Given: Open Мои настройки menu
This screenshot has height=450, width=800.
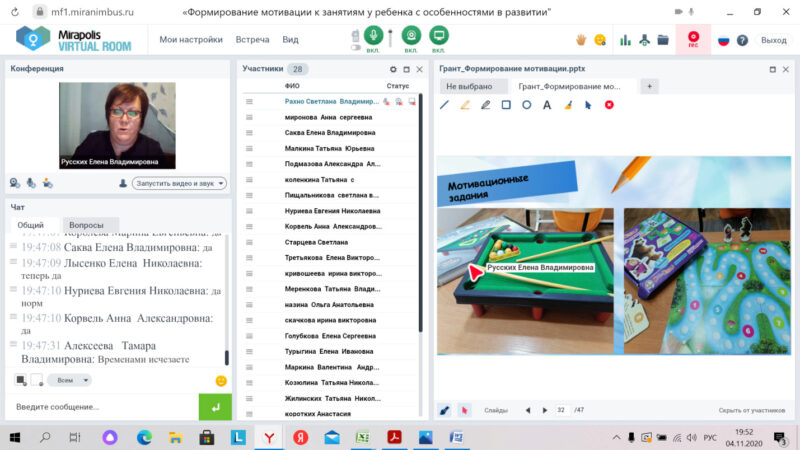Looking at the screenshot, I should (191, 39).
